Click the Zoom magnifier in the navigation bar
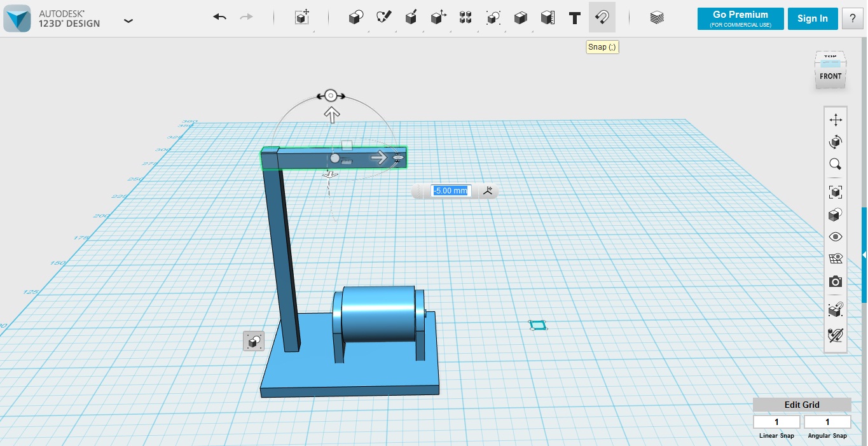Viewport: 868px width, 446px height. click(836, 164)
